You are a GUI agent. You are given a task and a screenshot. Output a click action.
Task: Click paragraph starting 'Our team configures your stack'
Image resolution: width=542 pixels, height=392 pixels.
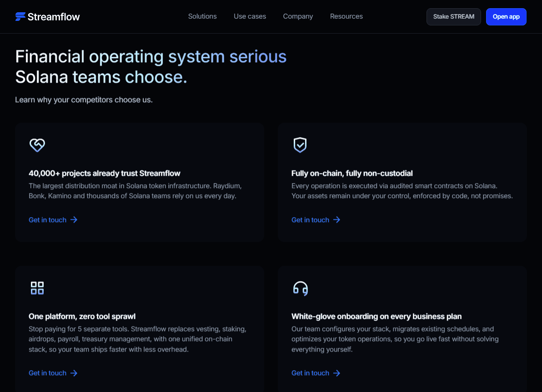pyautogui.click(x=395, y=339)
